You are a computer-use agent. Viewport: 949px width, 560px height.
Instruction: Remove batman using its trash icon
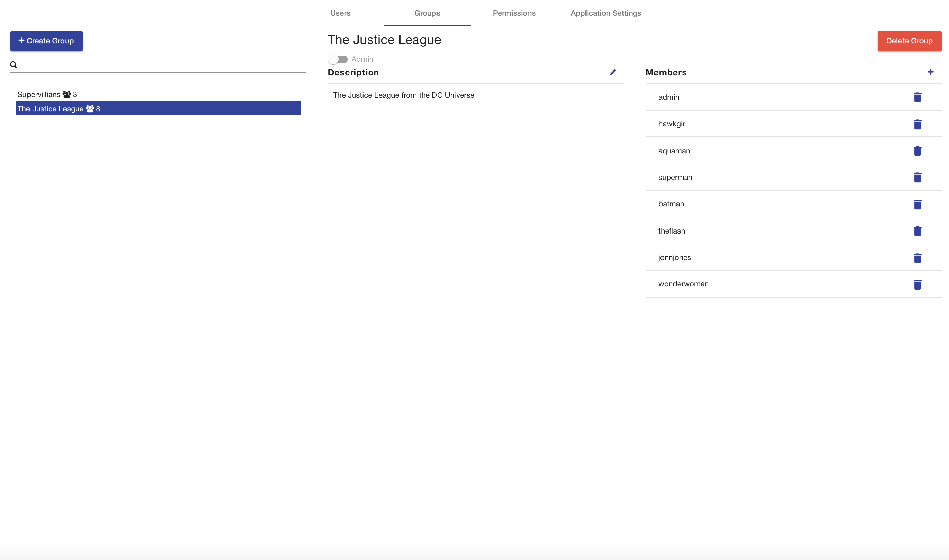tap(918, 205)
